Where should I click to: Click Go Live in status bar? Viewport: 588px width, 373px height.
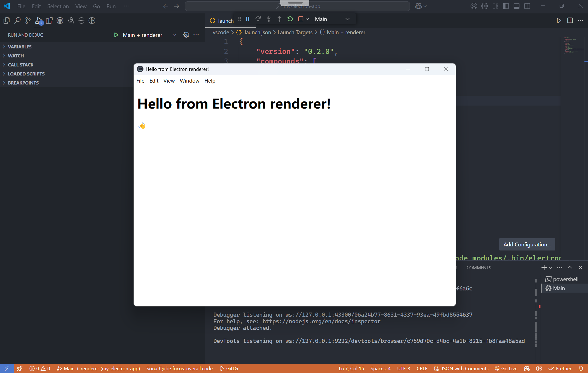coord(506,369)
